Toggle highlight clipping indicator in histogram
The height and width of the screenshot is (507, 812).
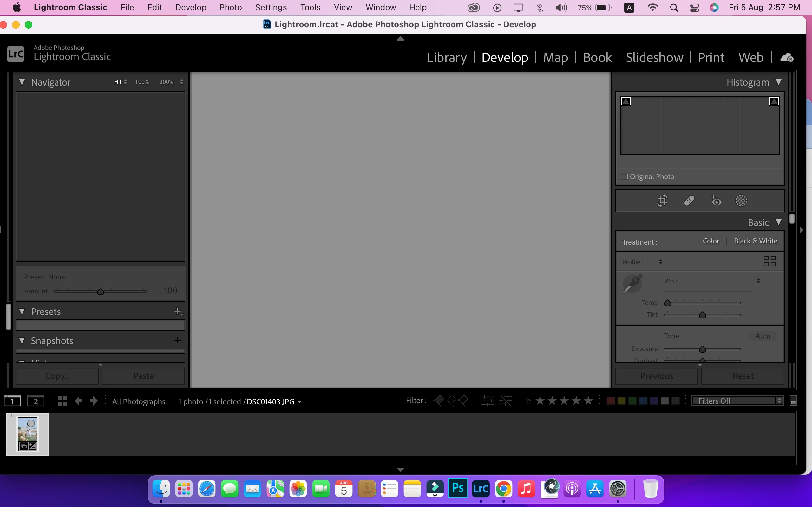point(774,101)
